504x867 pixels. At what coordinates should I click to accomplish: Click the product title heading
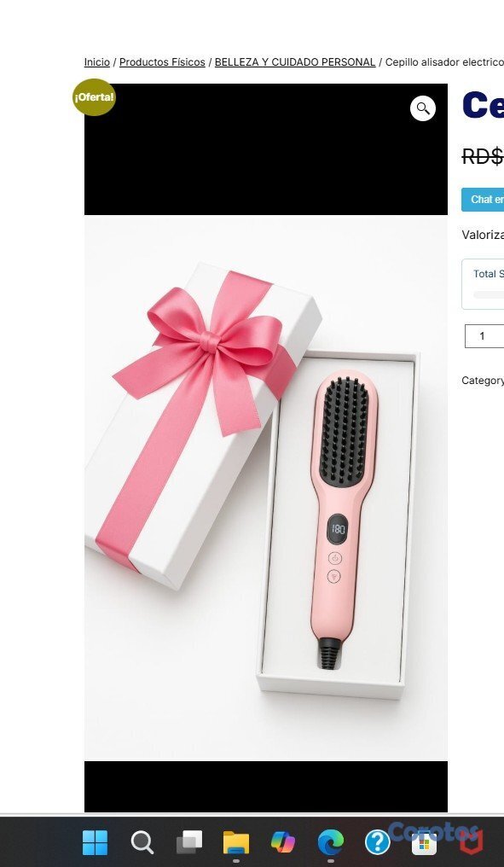click(x=483, y=105)
